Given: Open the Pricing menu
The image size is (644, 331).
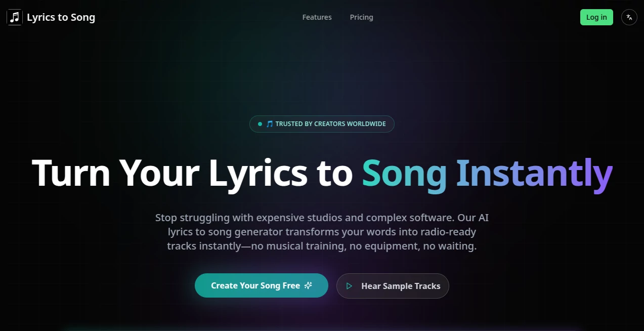Looking at the screenshot, I should (361, 17).
